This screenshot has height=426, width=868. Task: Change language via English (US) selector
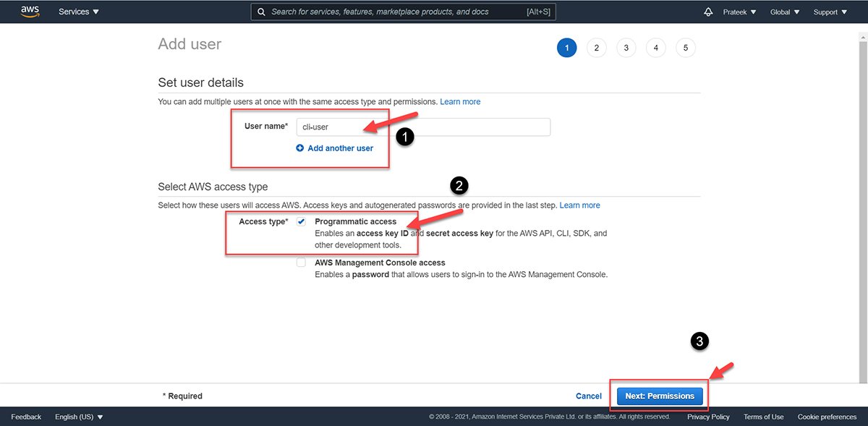coord(79,417)
